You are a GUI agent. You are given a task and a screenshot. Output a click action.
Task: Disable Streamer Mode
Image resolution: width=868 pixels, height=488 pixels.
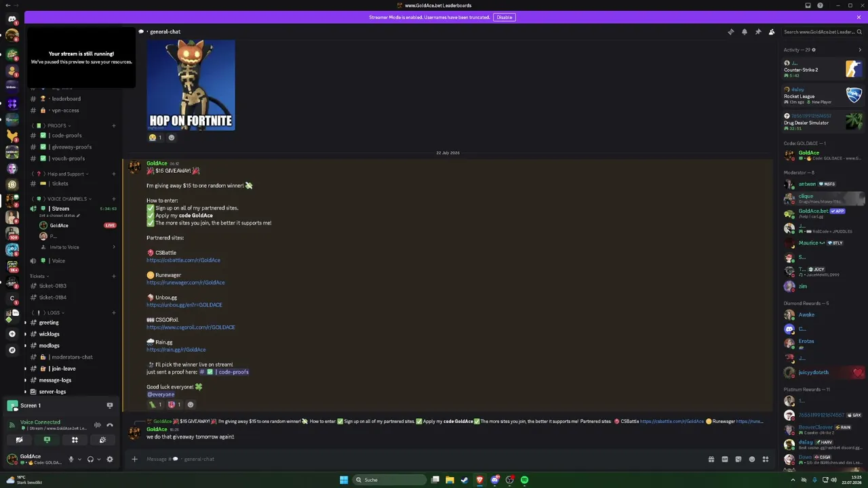(x=504, y=18)
